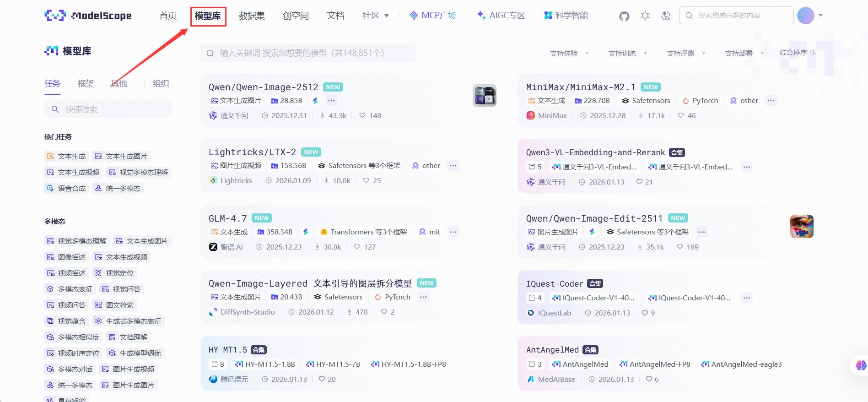Viewport: 868px width, 402px height.
Task: Open the AIGC专区 section
Action: pyautogui.click(x=501, y=16)
